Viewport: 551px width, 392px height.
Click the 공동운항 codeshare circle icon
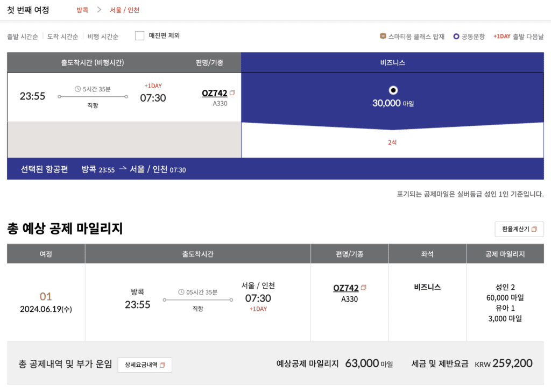tap(456, 36)
